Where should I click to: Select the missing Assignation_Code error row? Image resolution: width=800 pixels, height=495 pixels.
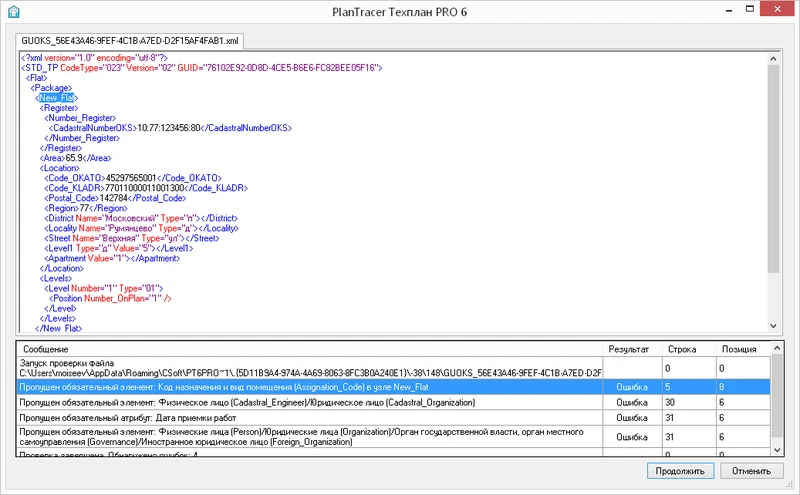pyautogui.click(x=300, y=385)
